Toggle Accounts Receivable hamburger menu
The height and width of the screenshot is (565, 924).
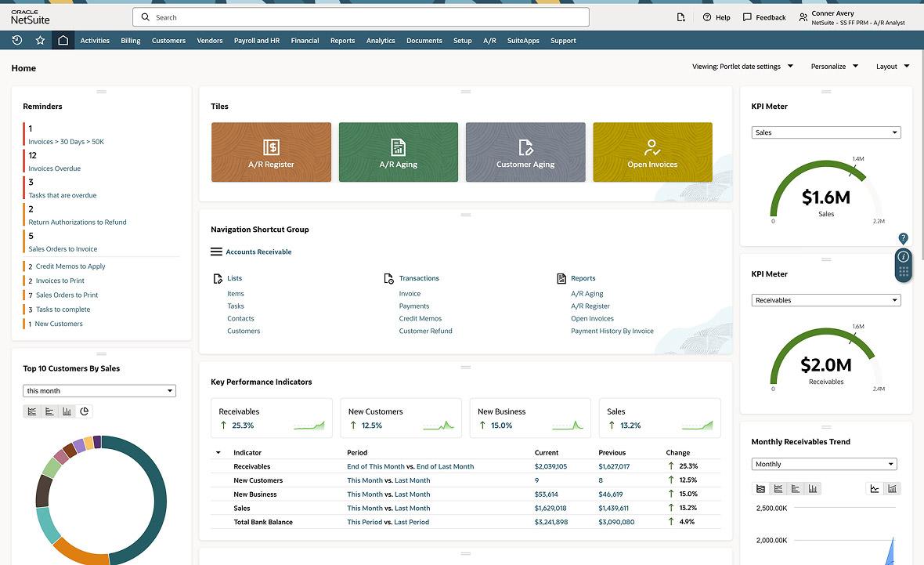point(216,252)
